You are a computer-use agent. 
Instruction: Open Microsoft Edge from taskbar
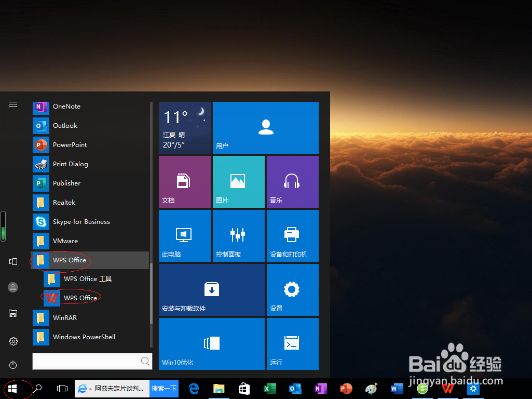tap(194, 389)
